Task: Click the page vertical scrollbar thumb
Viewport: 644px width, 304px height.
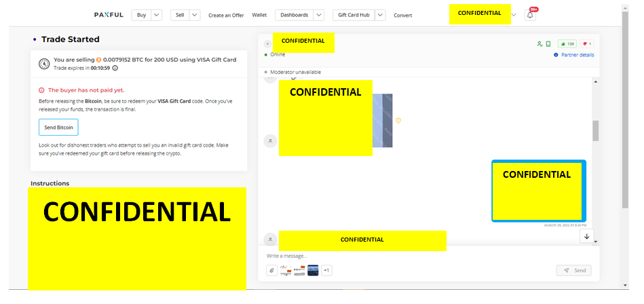Action: [x=625, y=109]
